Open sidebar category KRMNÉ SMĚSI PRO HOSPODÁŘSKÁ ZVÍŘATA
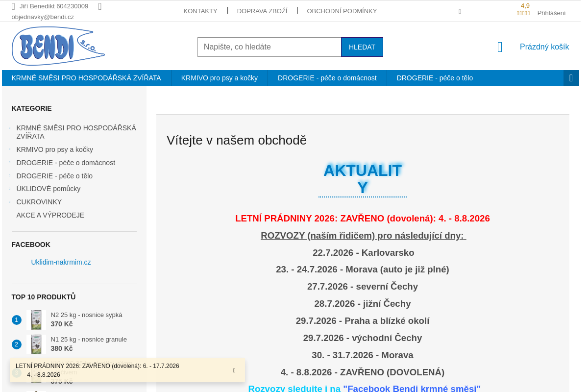 (x=76, y=132)
